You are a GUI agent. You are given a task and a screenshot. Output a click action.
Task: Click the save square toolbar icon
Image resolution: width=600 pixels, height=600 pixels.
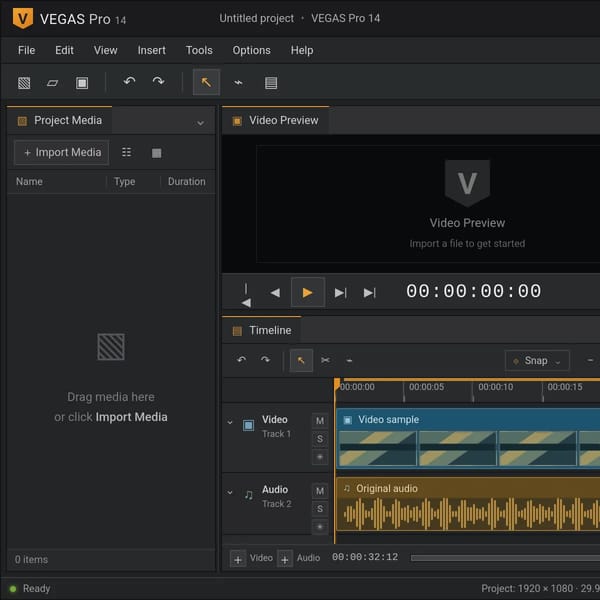82,83
